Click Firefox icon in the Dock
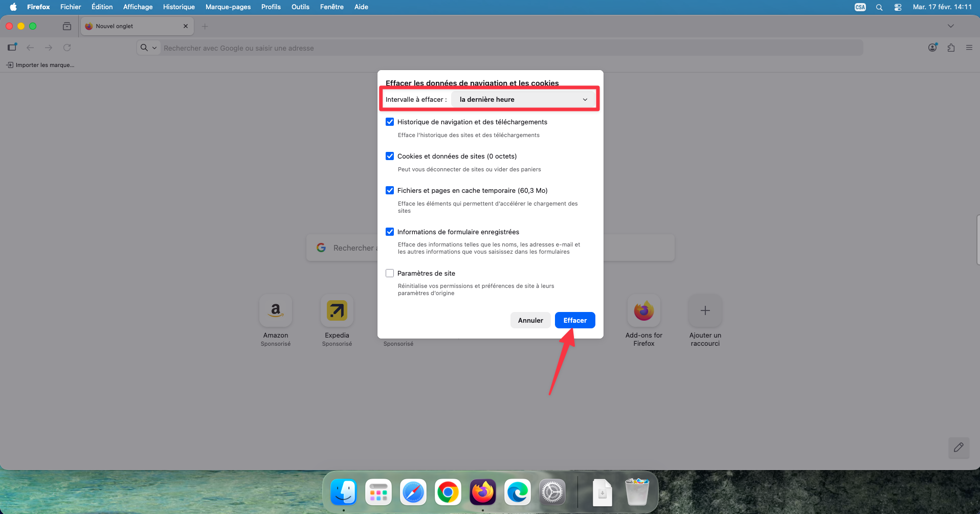The height and width of the screenshot is (514, 980). pyautogui.click(x=483, y=493)
